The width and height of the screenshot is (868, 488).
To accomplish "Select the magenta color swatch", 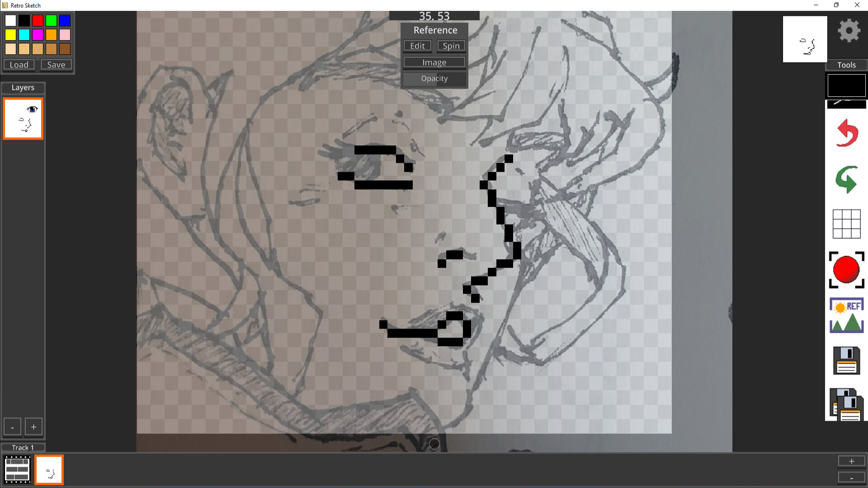I will tap(38, 34).
